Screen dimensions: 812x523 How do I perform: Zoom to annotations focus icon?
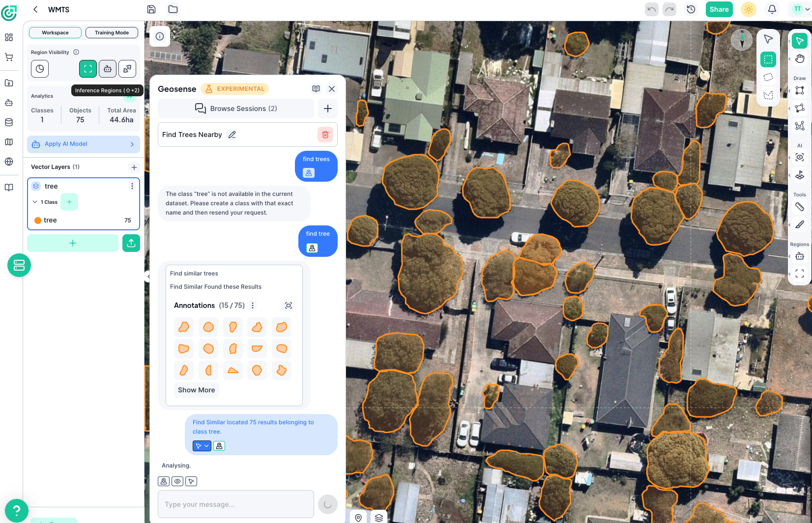289,305
